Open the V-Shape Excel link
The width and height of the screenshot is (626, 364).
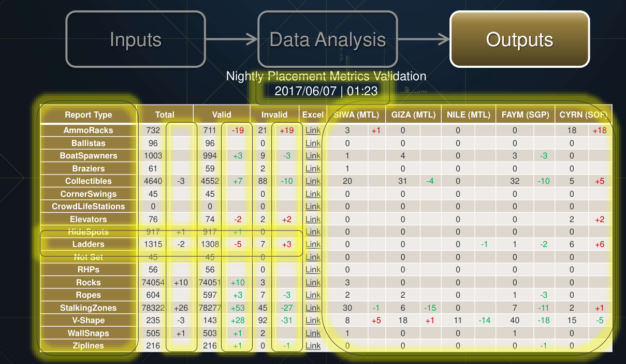(313, 321)
